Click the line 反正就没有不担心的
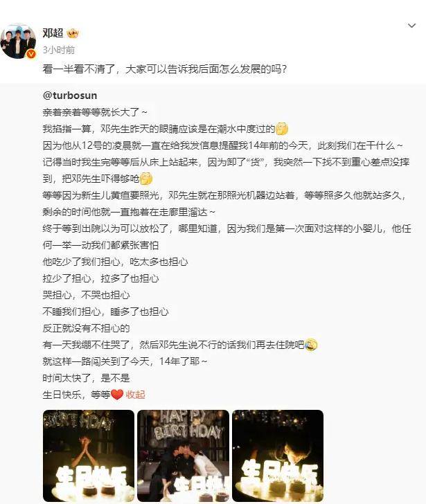Screen dimensions: 426x504 [x=86, y=328]
